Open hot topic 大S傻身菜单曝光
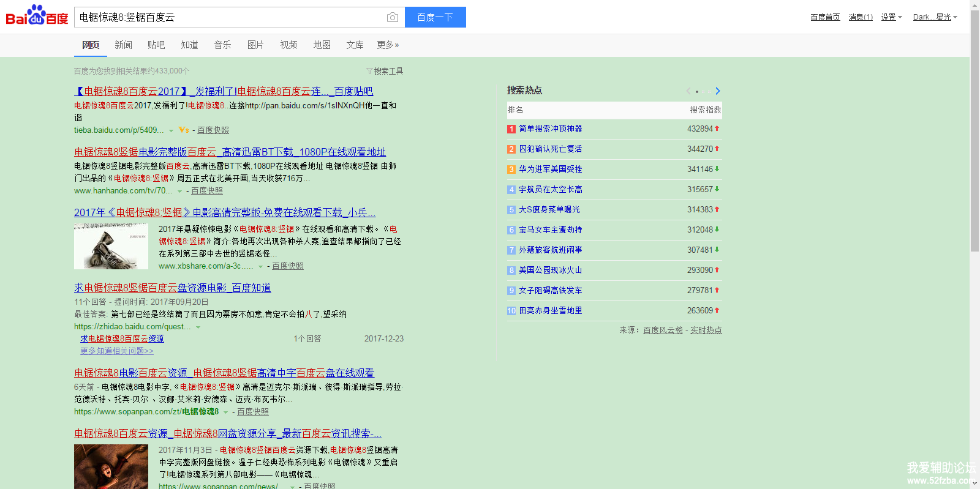This screenshot has width=980, height=489. pos(549,209)
